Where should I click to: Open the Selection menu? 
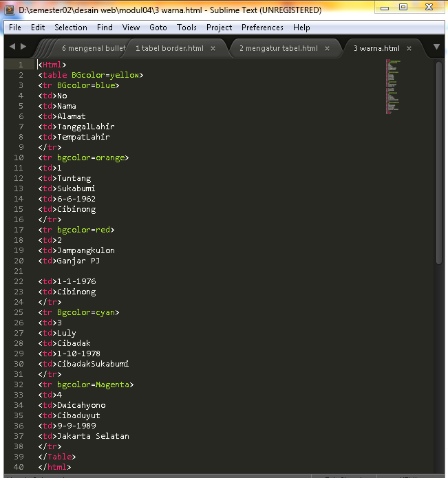pyautogui.click(x=71, y=28)
